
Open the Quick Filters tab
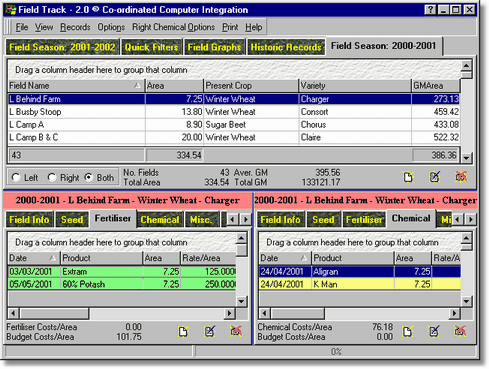pyautogui.click(x=152, y=47)
